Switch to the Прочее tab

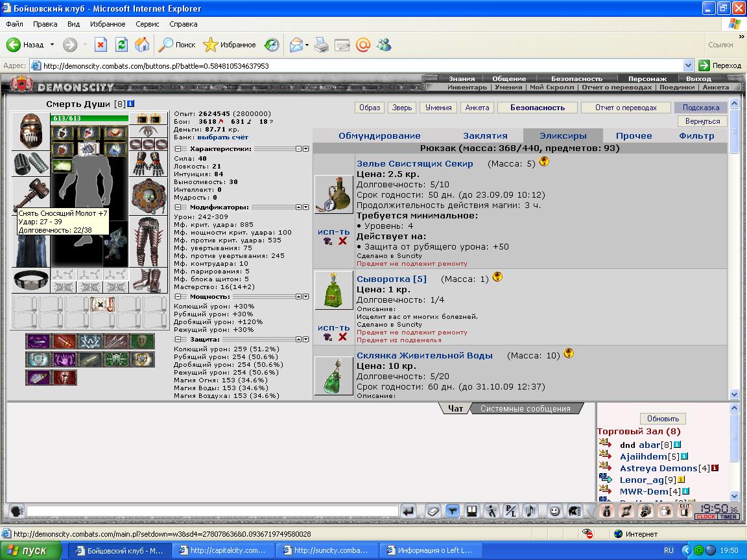tap(634, 135)
